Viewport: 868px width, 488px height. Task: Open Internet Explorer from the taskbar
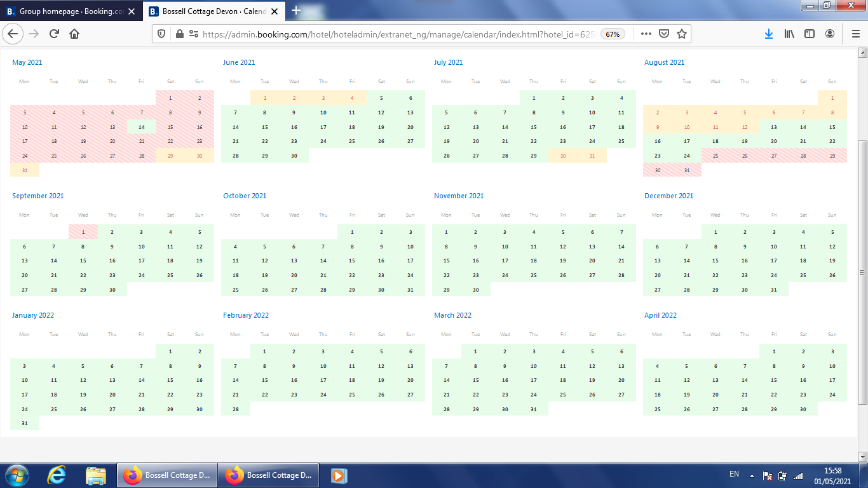(58, 475)
